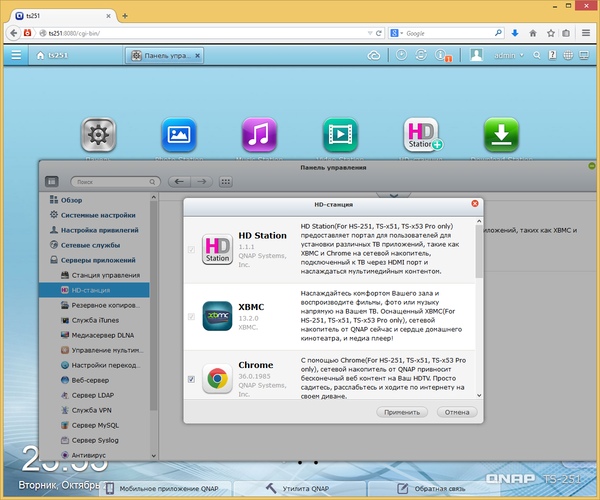Open Системные настройки section
600x500 pixels.
click(x=93, y=215)
